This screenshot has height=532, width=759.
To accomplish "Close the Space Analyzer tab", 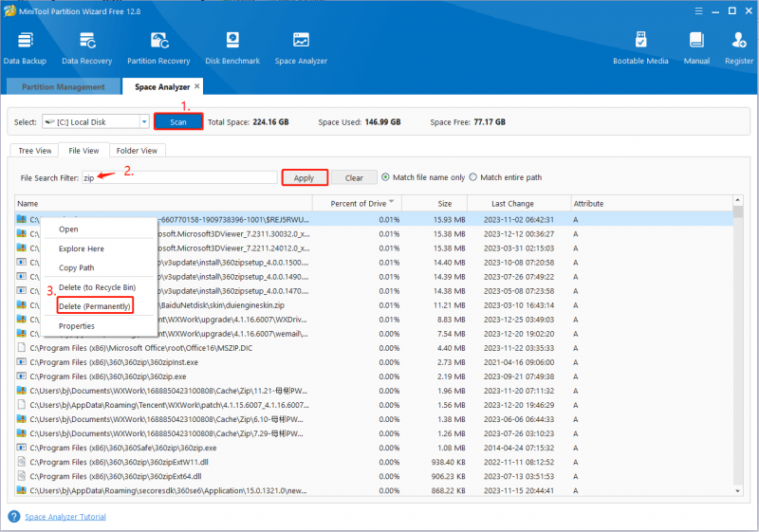I will tap(197, 86).
